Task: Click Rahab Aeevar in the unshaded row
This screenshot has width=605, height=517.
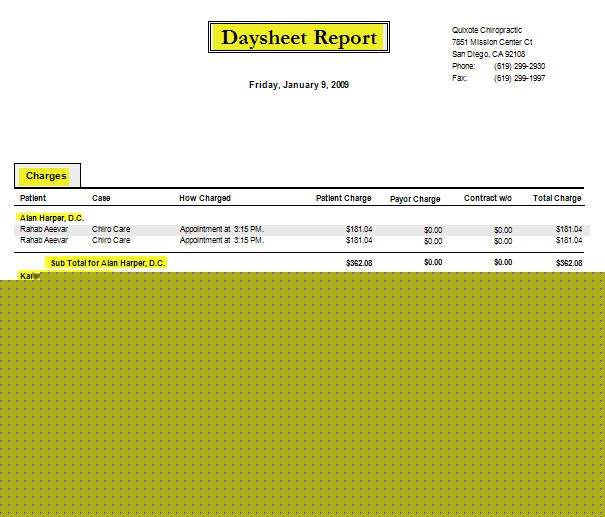Action: (x=44, y=240)
